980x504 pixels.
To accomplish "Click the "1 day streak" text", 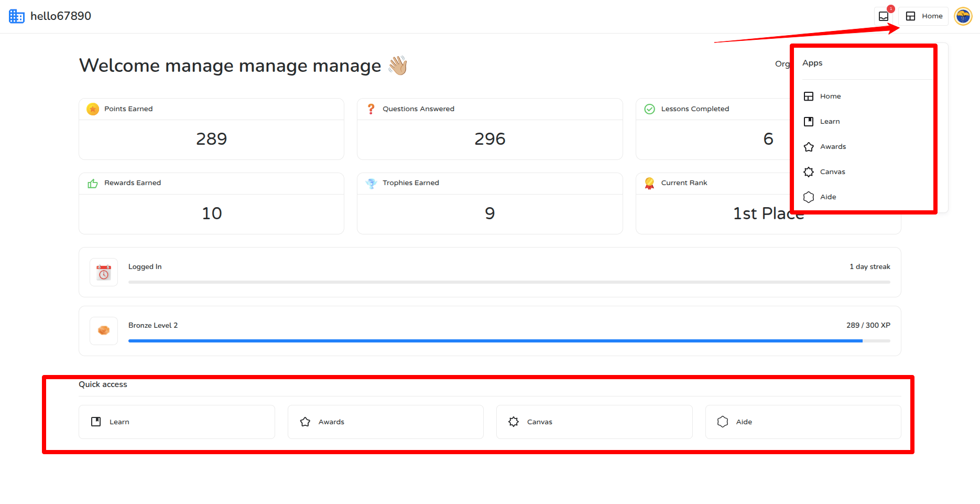I will tap(870, 266).
